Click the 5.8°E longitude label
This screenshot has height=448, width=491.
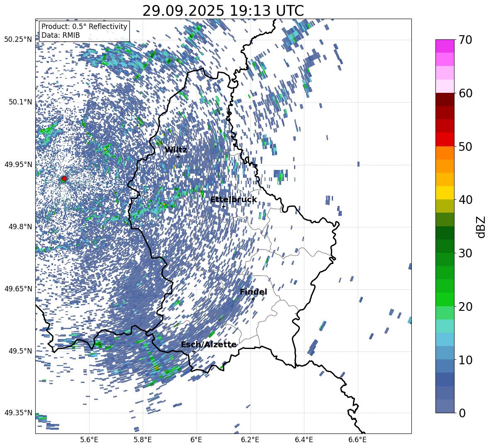coord(143,440)
